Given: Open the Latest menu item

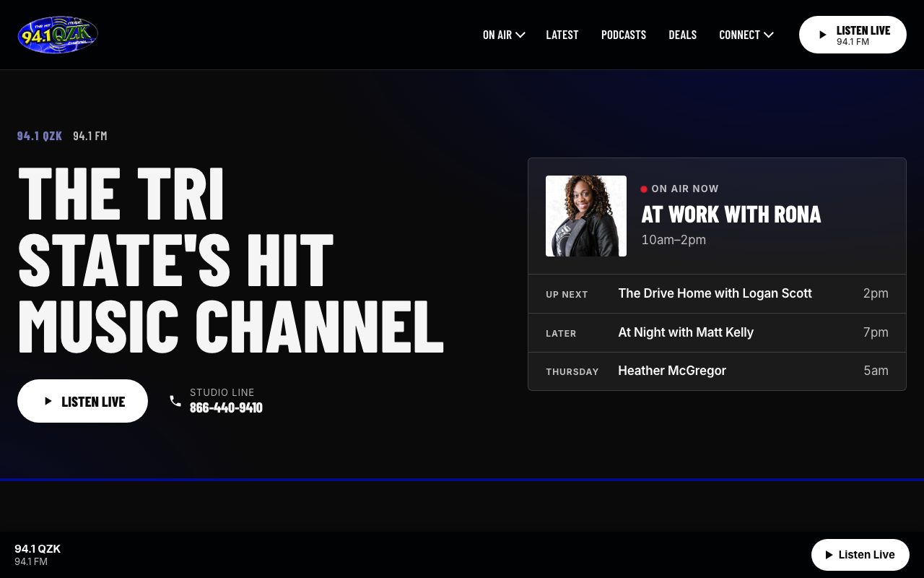Looking at the screenshot, I should pyautogui.click(x=562, y=35).
